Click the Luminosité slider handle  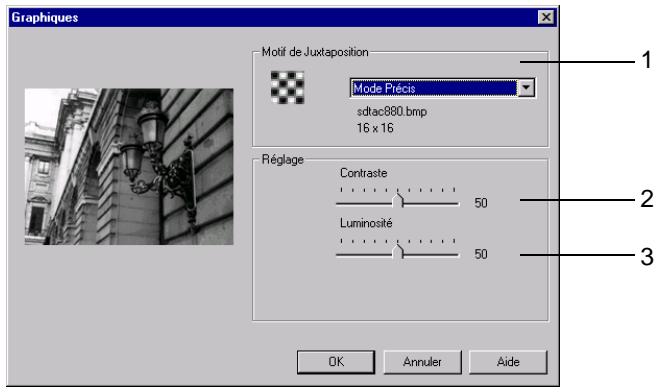398,252
